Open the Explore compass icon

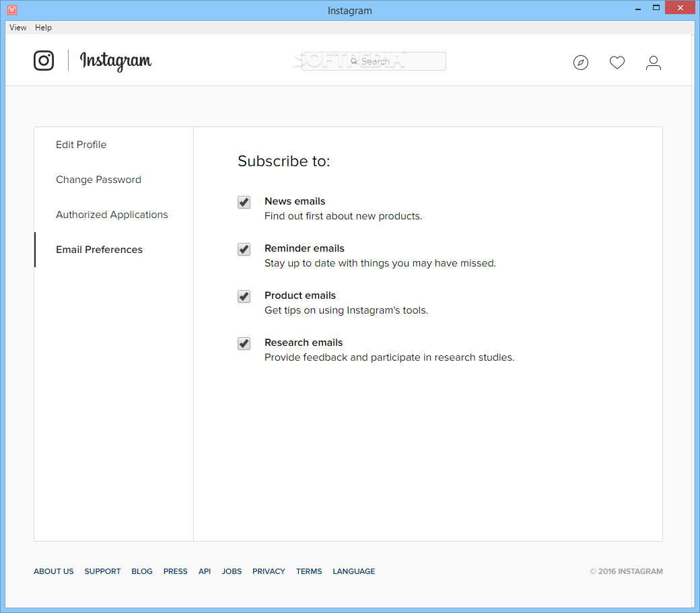(x=580, y=63)
